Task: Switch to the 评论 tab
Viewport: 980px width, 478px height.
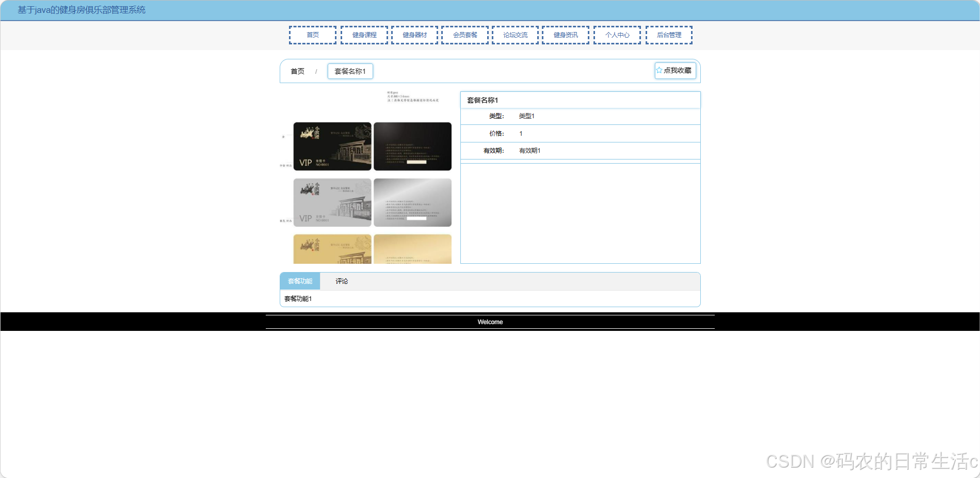Action: tap(342, 281)
